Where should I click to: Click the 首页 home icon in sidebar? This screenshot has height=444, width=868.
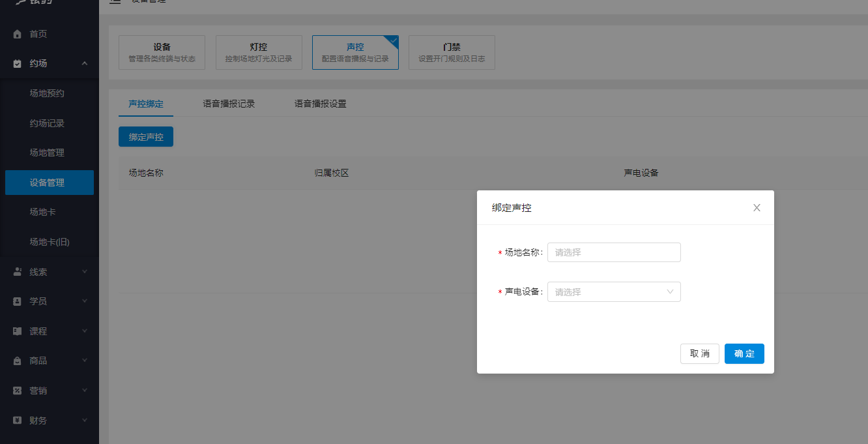(x=16, y=33)
